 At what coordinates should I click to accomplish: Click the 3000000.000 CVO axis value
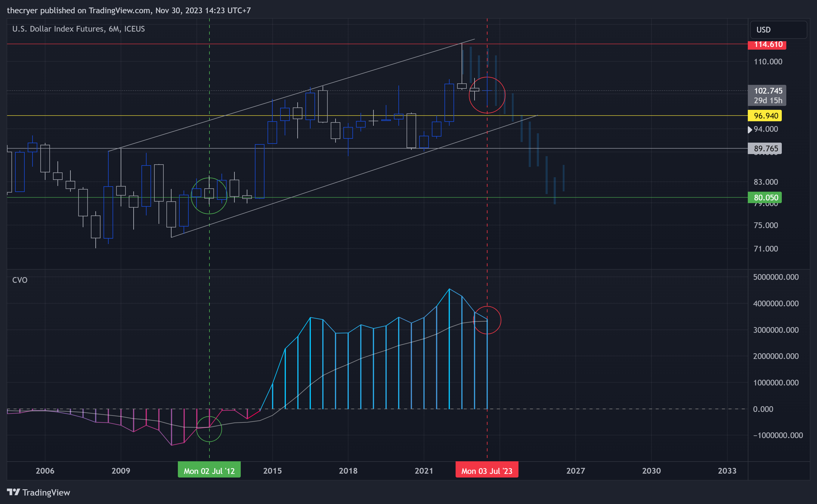(x=776, y=330)
